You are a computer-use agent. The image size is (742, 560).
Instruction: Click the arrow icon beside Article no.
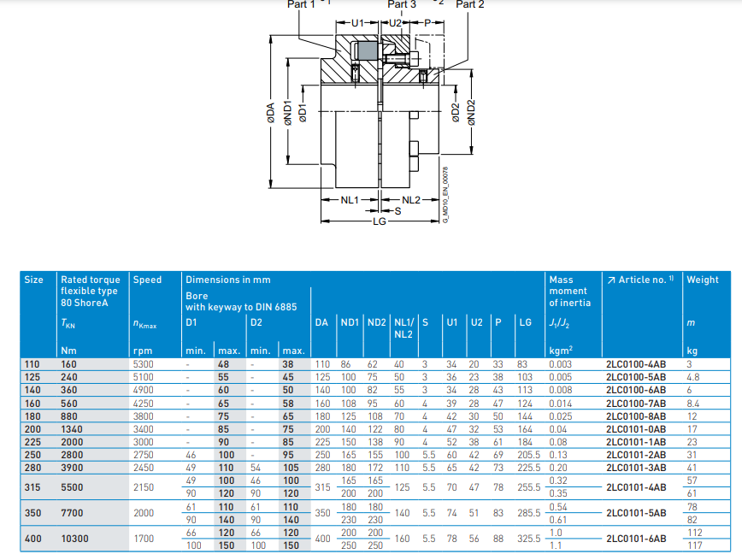(x=610, y=280)
